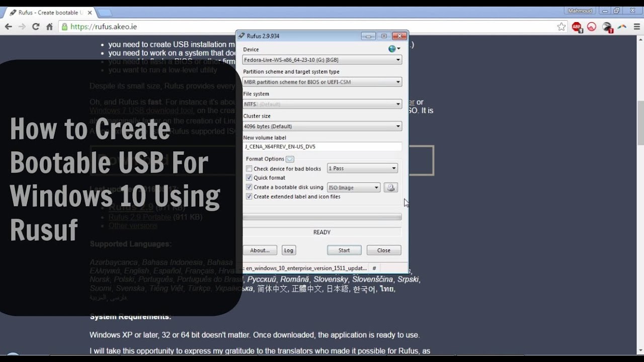
Task: Expand the Cluster size 4096 bytes dropdown
Action: [x=322, y=126]
